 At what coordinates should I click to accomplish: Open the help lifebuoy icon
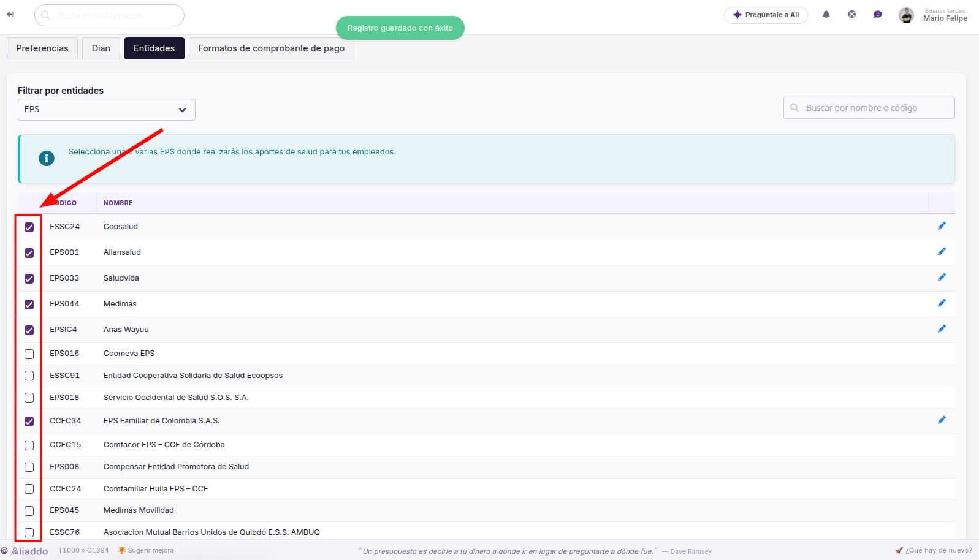coord(852,15)
